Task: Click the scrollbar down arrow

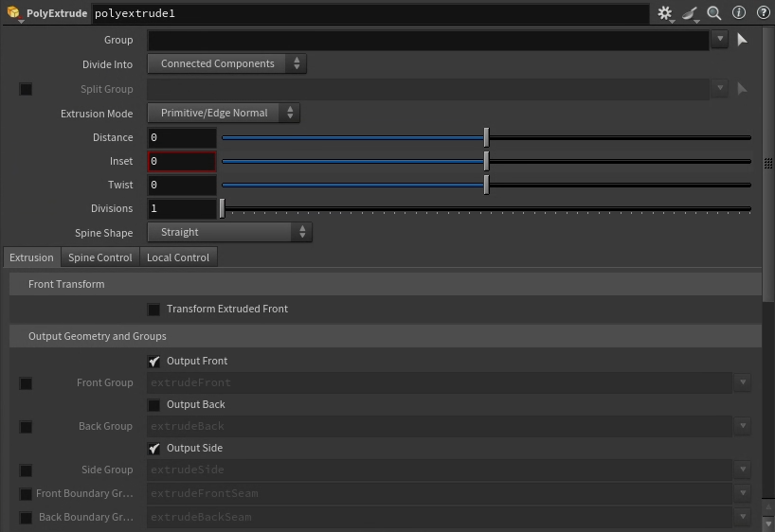Action: [x=768, y=523]
